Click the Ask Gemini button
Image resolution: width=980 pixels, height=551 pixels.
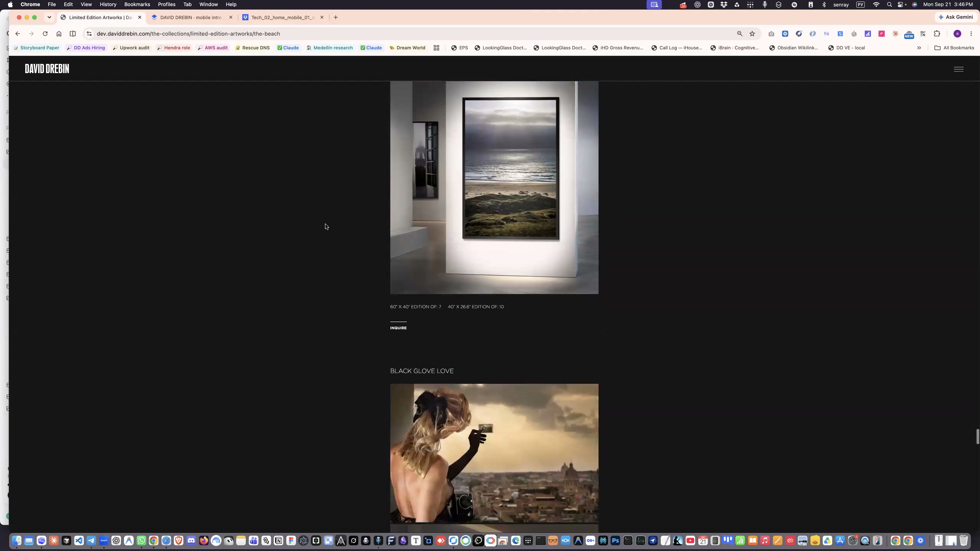tap(955, 17)
